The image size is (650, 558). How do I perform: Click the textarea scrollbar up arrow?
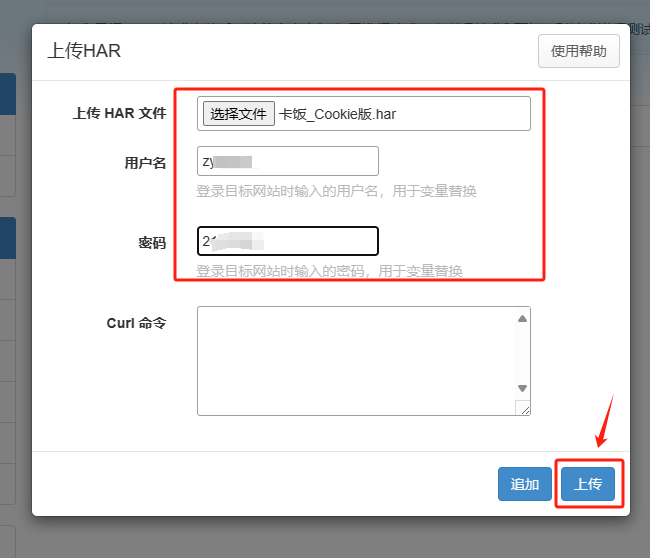tap(522, 318)
